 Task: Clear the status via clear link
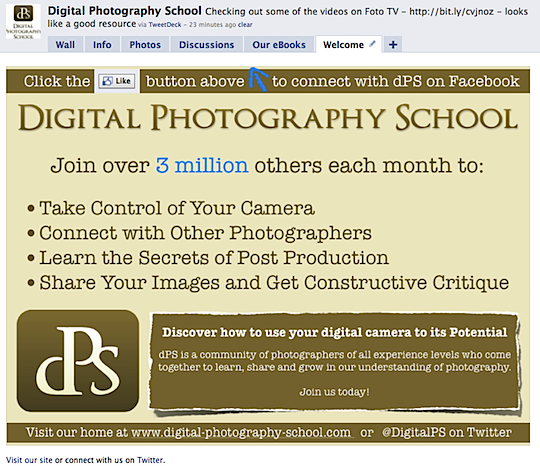[x=245, y=25]
